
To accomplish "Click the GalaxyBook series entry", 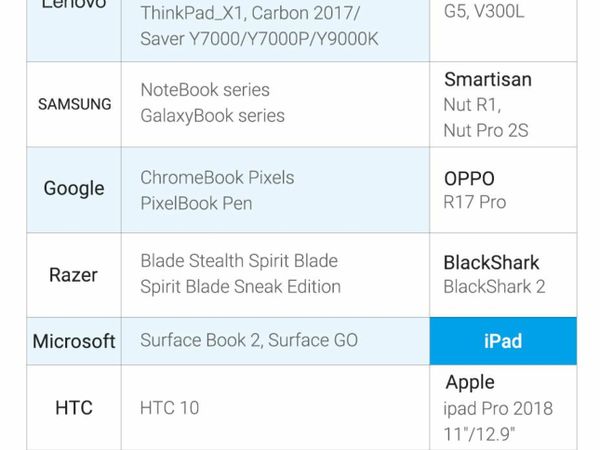I will [212, 116].
